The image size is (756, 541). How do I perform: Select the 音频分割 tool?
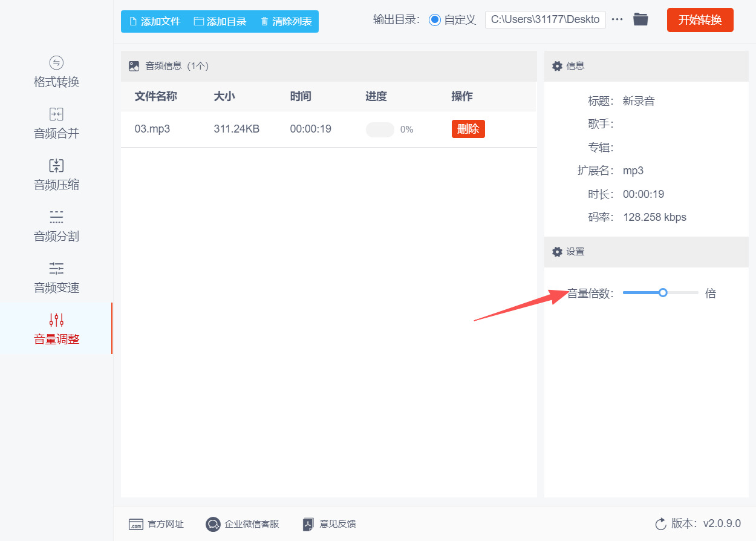[56, 226]
